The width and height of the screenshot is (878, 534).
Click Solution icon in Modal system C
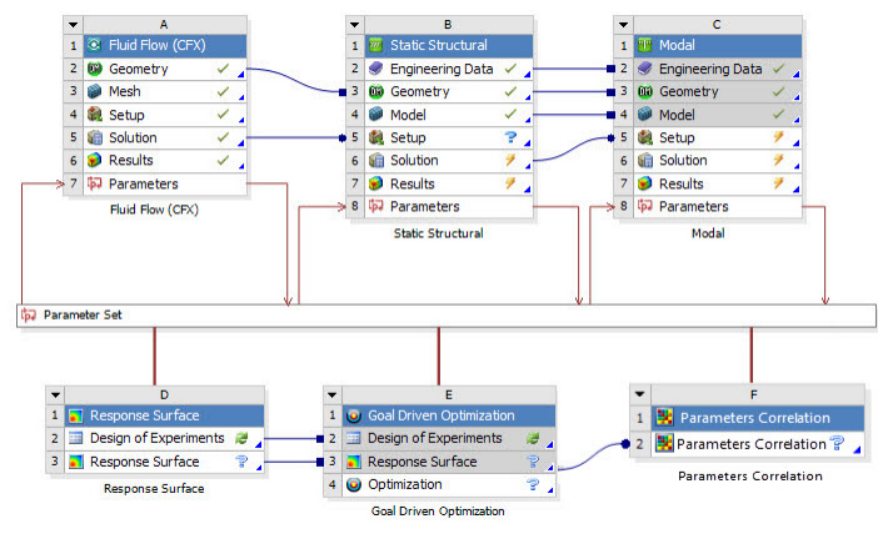645,161
